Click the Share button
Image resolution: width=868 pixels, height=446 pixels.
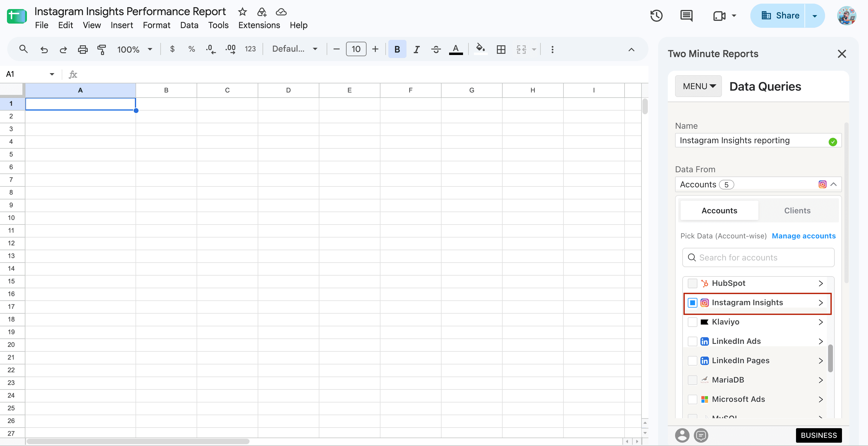click(x=777, y=15)
